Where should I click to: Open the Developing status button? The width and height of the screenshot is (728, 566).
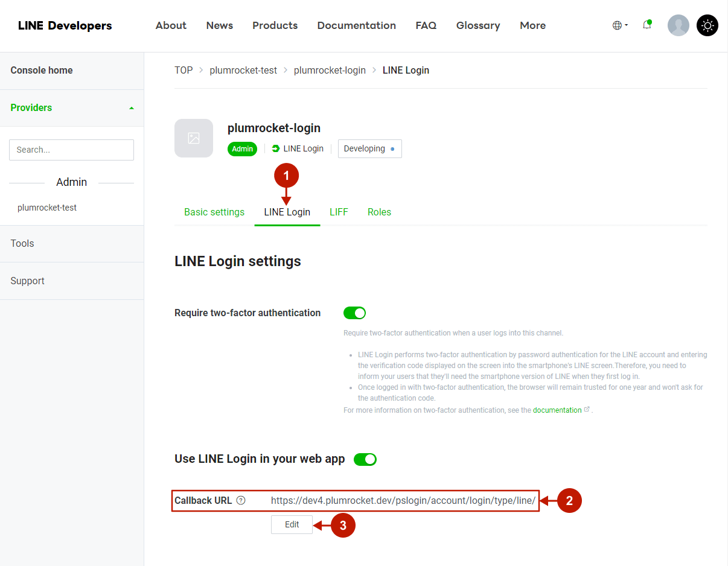(x=369, y=148)
